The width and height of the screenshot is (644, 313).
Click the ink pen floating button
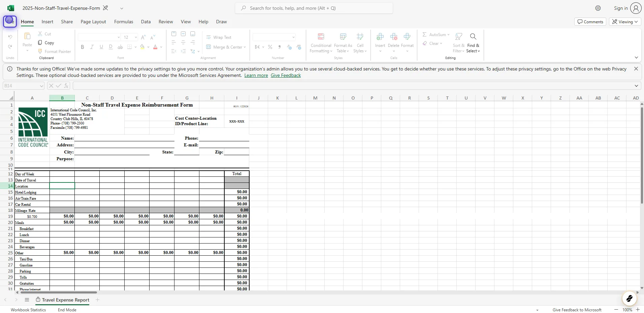tap(629, 298)
